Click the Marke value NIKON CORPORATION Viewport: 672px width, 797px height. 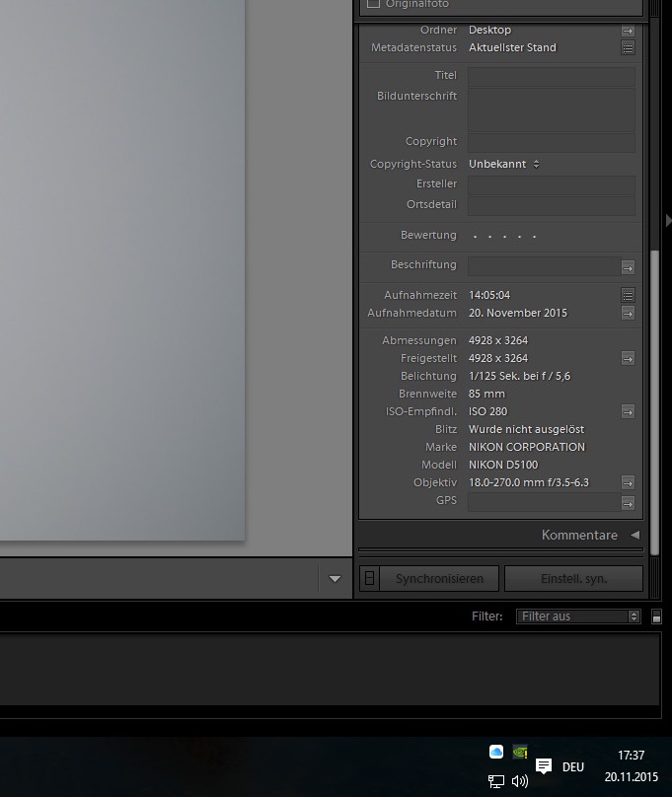click(527, 447)
